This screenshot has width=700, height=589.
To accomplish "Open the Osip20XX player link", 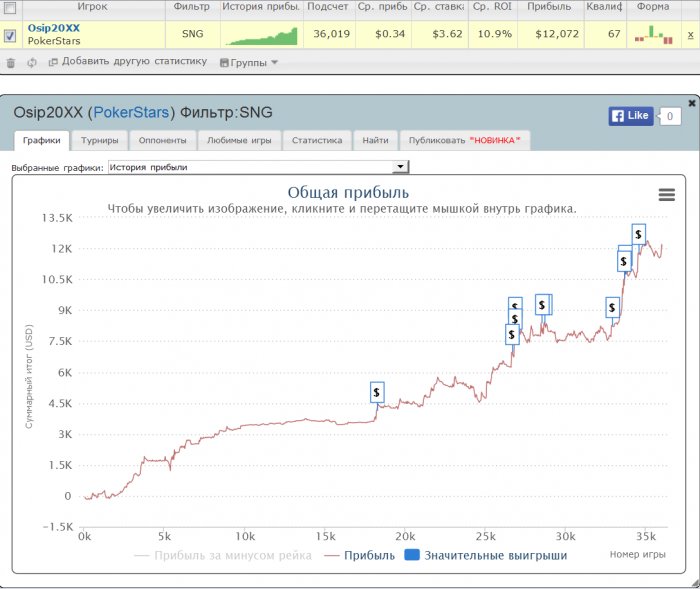I will pos(54,28).
